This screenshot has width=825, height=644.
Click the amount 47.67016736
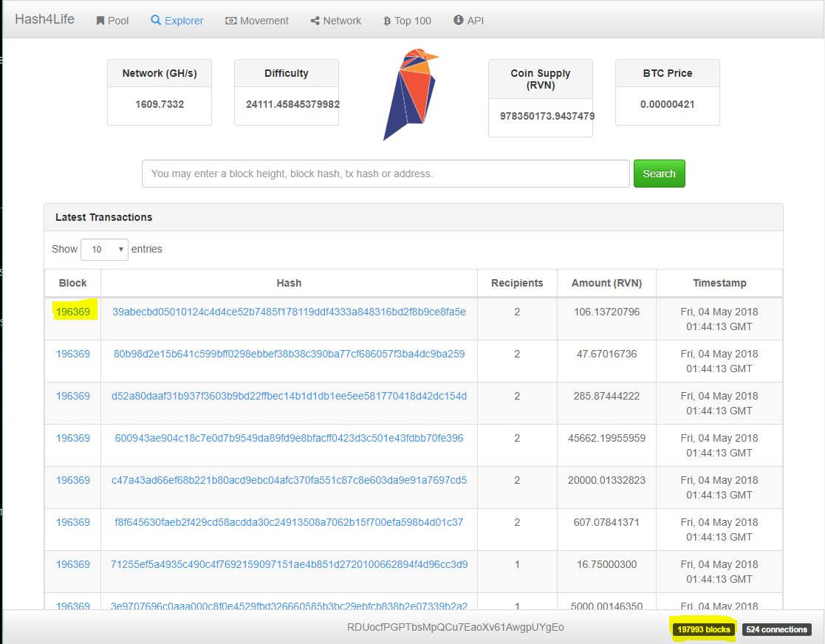606,354
